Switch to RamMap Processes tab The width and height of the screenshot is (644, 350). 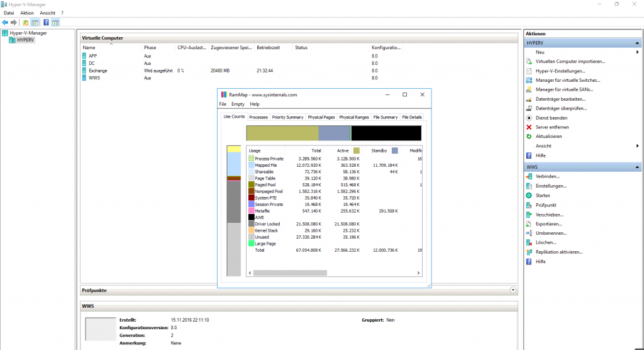coord(258,117)
